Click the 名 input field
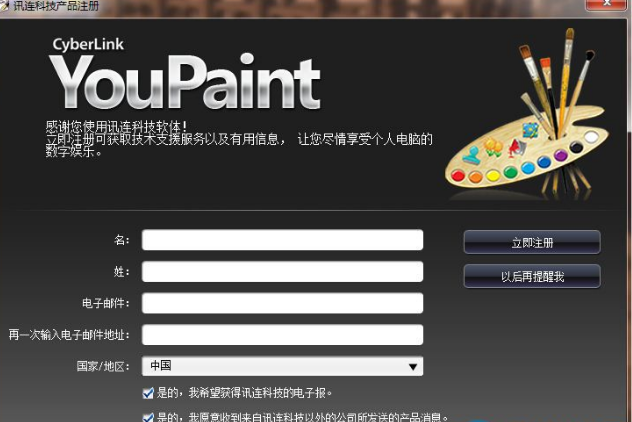The width and height of the screenshot is (632, 422). point(282,240)
